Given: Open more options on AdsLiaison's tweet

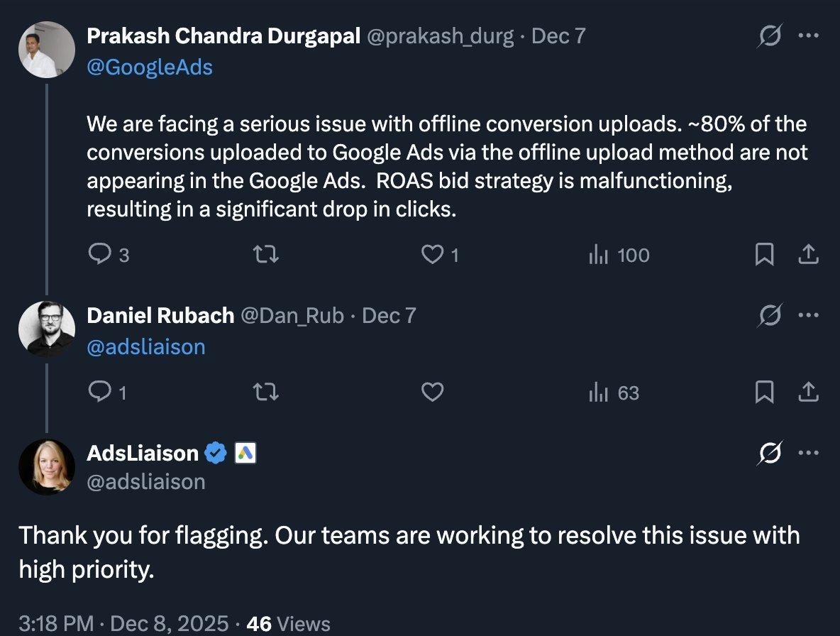Looking at the screenshot, I should tap(809, 452).
